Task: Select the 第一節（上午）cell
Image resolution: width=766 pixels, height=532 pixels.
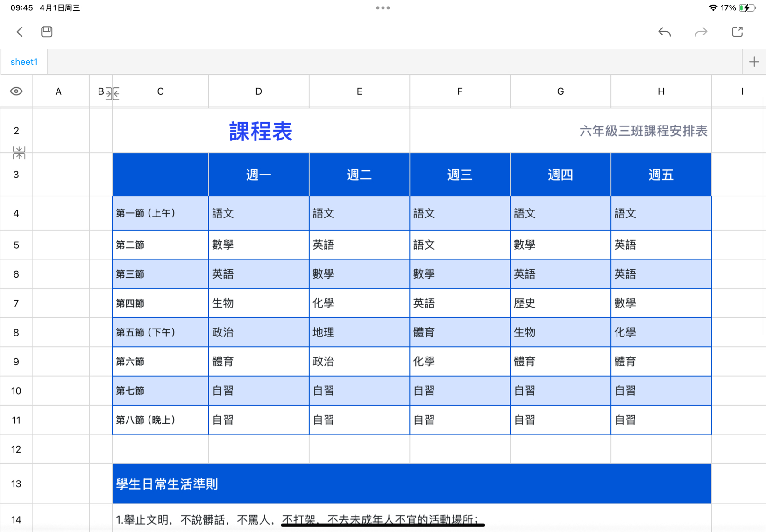Action: click(160, 213)
